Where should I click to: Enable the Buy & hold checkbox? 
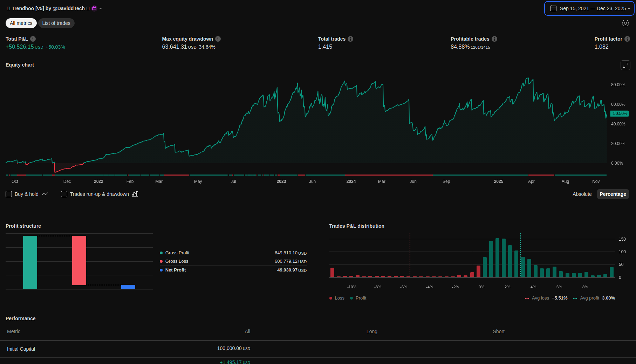pyautogui.click(x=9, y=194)
